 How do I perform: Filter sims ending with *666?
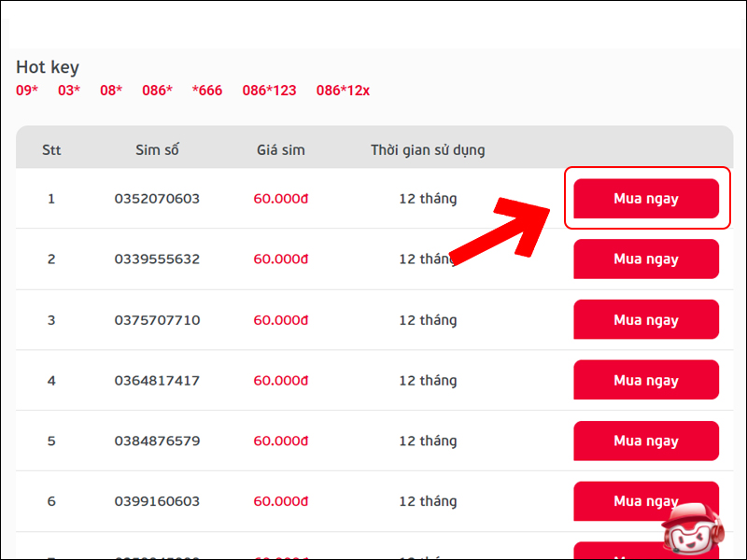coord(207,91)
